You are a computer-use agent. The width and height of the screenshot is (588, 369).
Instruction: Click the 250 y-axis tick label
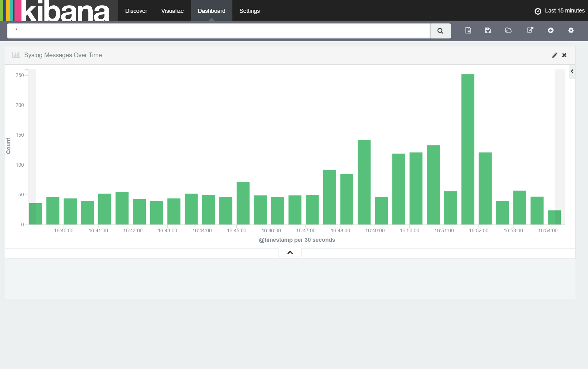pos(20,75)
